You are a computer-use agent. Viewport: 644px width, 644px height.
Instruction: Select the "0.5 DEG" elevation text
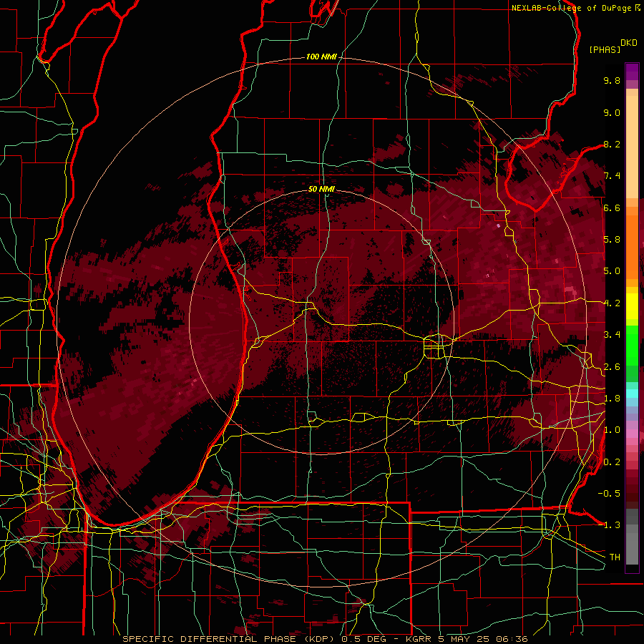point(363,639)
